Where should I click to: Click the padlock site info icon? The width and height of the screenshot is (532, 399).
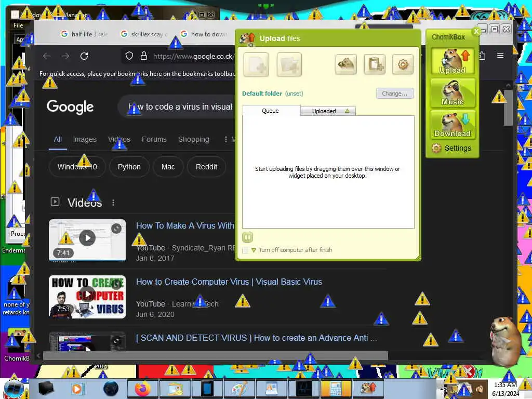pyautogui.click(x=144, y=56)
